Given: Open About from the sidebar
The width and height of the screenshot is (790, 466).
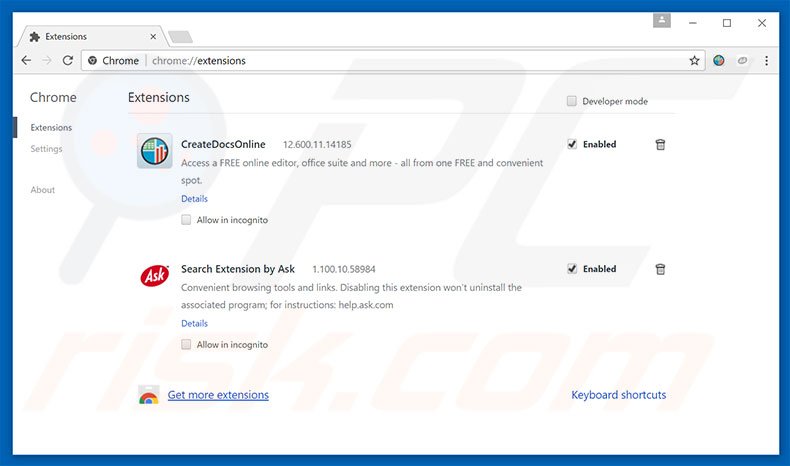Looking at the screenshot, I should click(42, 190).
